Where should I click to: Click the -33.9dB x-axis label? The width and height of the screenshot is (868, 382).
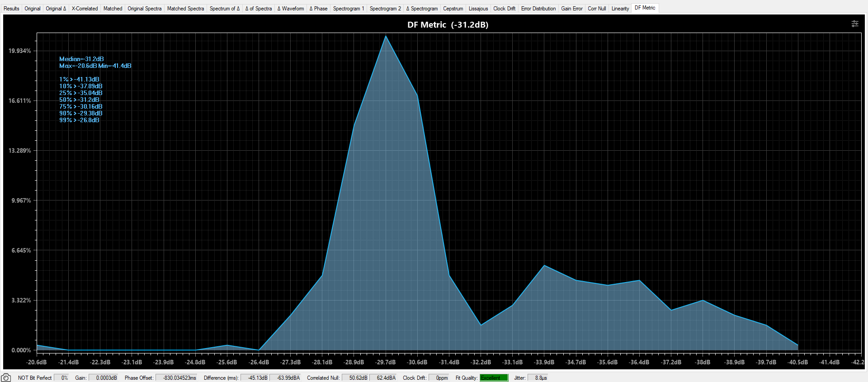coord(544,362)
